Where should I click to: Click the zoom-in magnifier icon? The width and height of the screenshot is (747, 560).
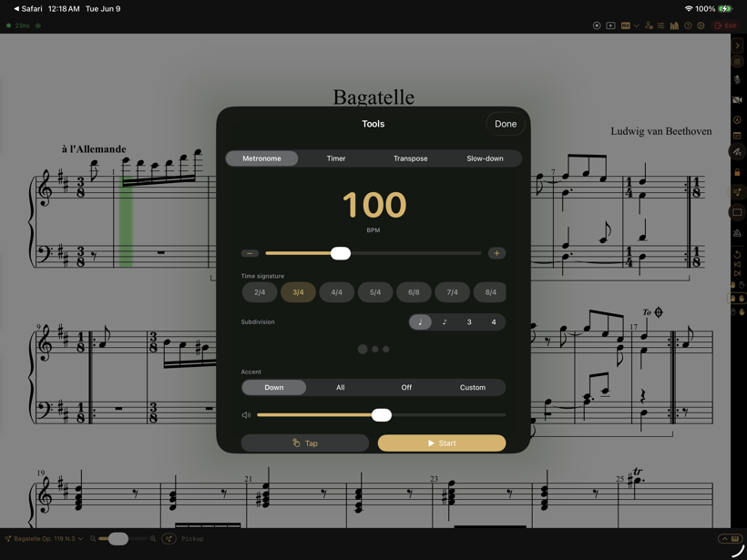(153, 539)
